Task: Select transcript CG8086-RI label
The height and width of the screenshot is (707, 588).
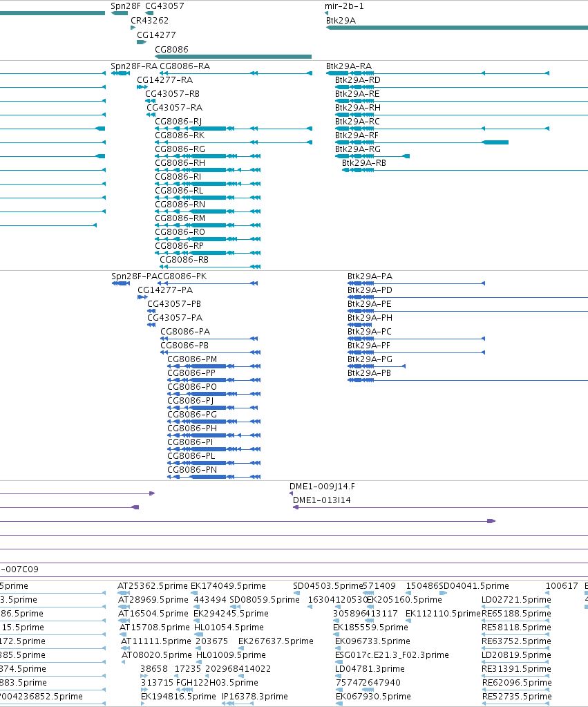Action: click(178, 177)
